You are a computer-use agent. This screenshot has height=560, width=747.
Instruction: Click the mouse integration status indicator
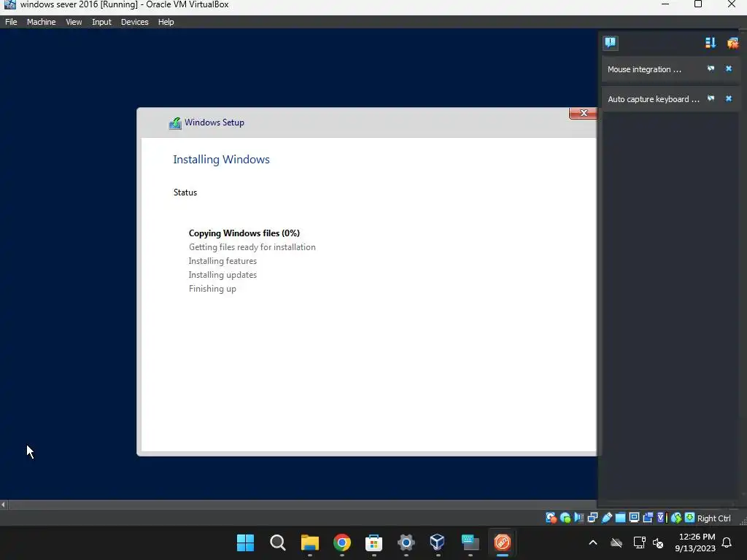point(676,518)
